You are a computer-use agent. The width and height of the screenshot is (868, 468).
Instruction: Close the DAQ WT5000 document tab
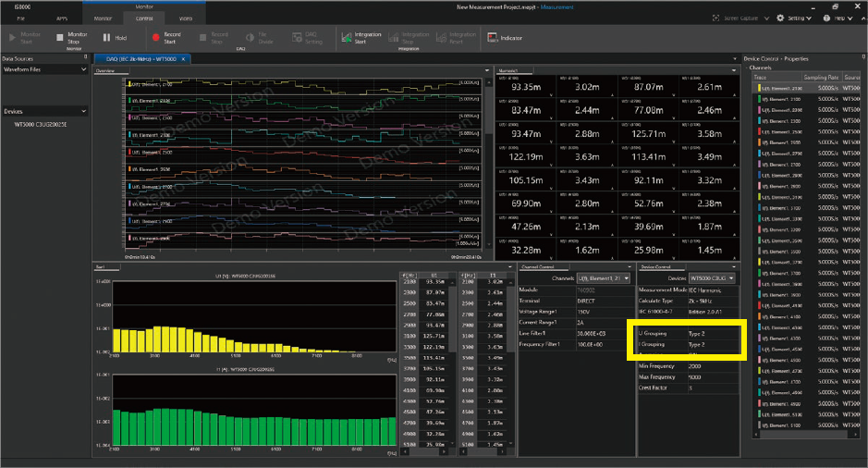coord(183,58)
